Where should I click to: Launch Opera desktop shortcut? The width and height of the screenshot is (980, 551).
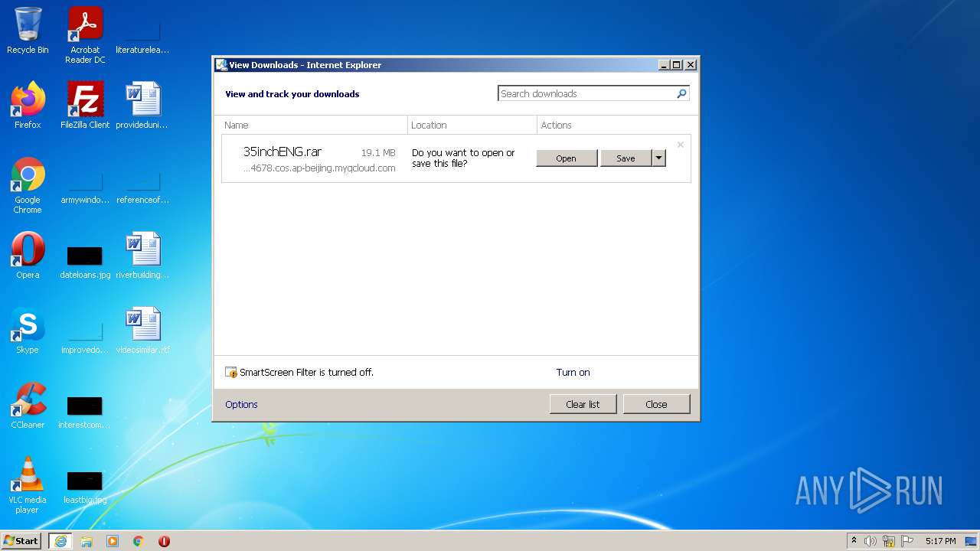coord(28,256)
